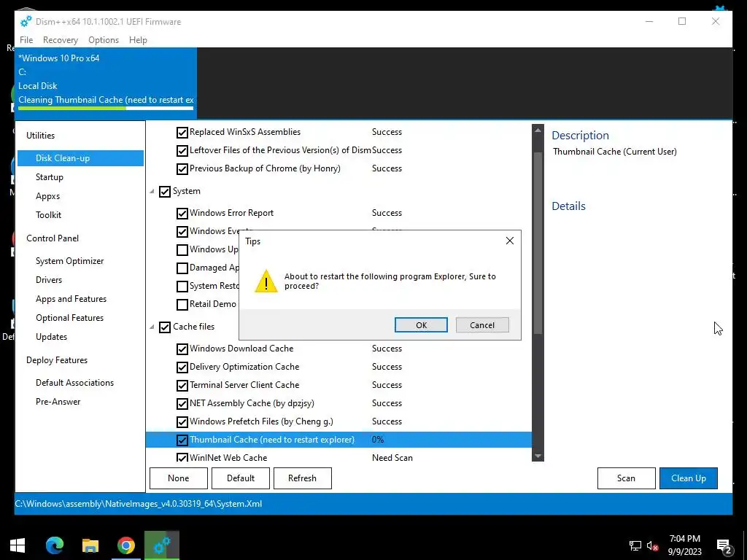Image resolution: width=747 pixels, height=560 pixels.
Task: Select Disk Clean-up in sidebar
Action: (x=80, y=158)
